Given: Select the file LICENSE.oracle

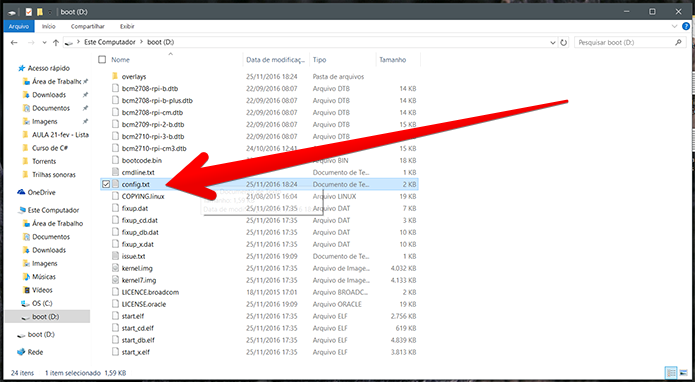Looking at the screenshot, I should click(144, 304).
